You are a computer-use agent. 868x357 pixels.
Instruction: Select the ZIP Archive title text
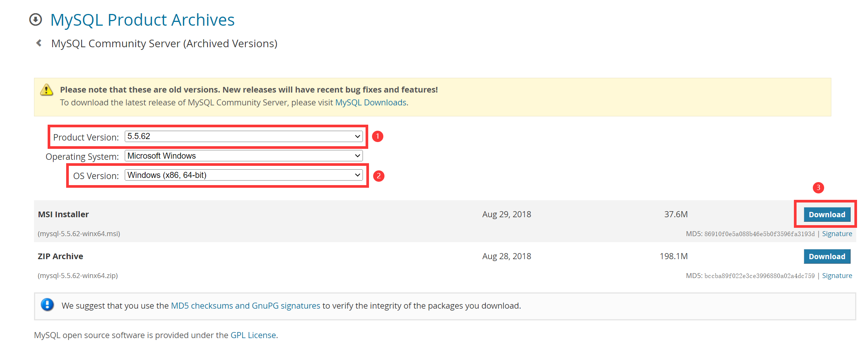pyautogui.click(x=60, y=257)
